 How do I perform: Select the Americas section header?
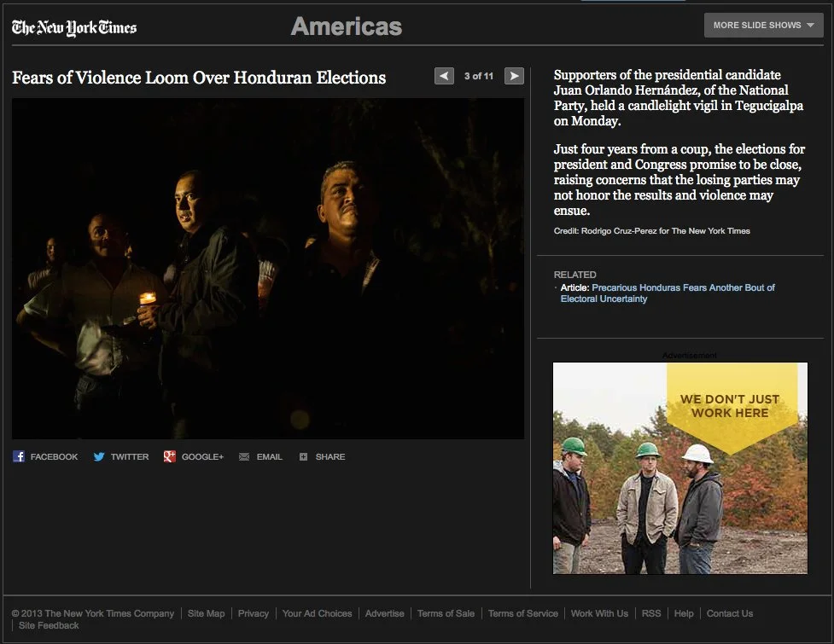[x=346, y=26]
